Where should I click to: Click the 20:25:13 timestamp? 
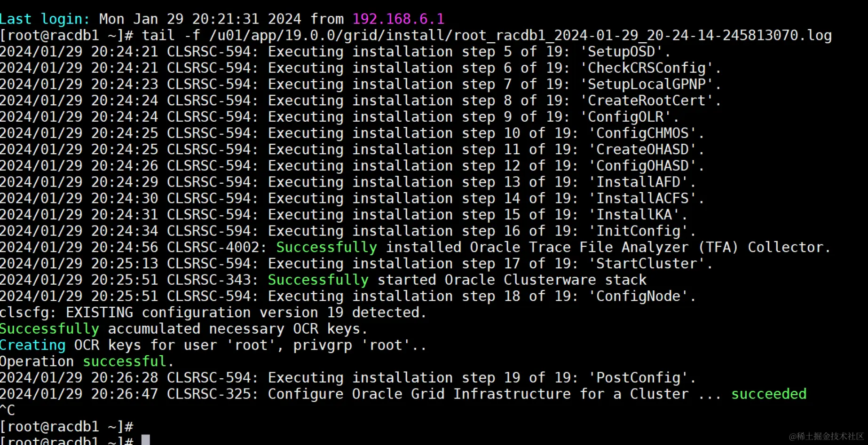(x=125, y=264)
